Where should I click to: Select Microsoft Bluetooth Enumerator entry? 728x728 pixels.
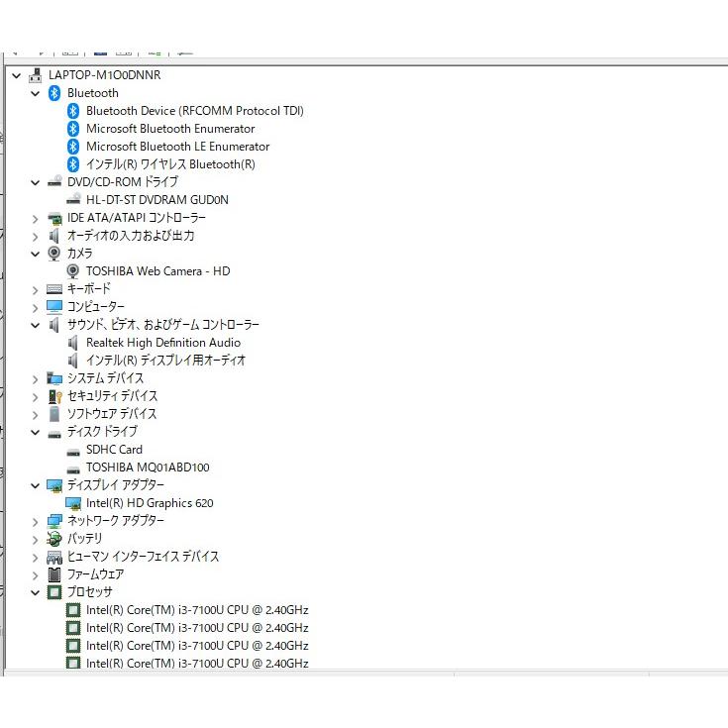[x=170, y=129]
